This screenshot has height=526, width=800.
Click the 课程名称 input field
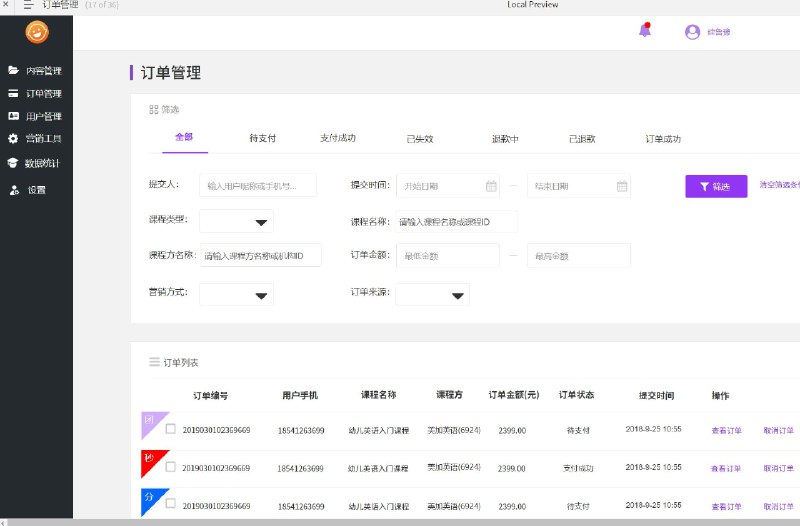click(x=457, y=222)
